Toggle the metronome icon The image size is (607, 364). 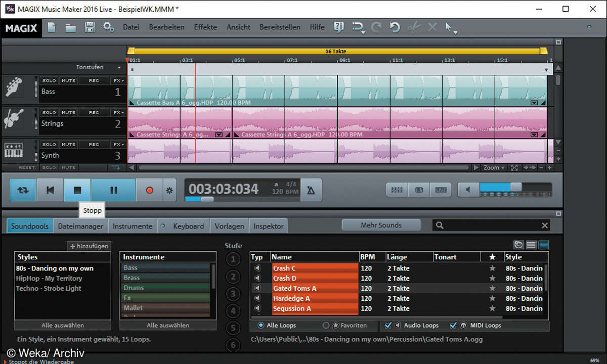(x=311, y=190)
